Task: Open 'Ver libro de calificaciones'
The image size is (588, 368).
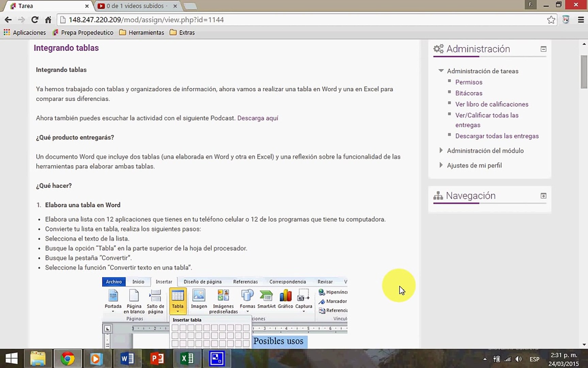Action: [492, 104]
